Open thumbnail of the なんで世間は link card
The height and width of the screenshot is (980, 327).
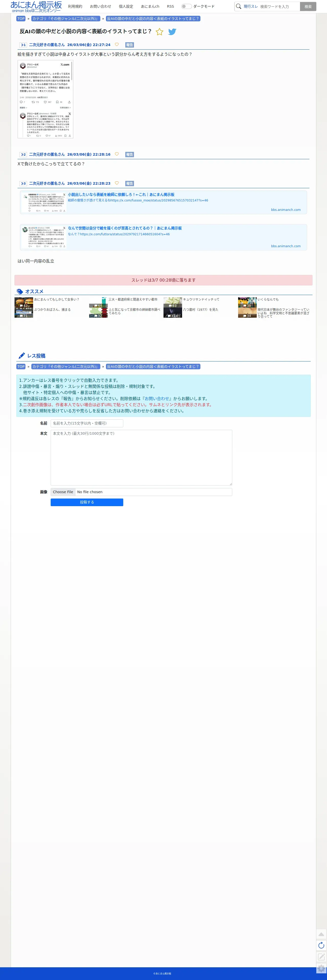[44, 237]
